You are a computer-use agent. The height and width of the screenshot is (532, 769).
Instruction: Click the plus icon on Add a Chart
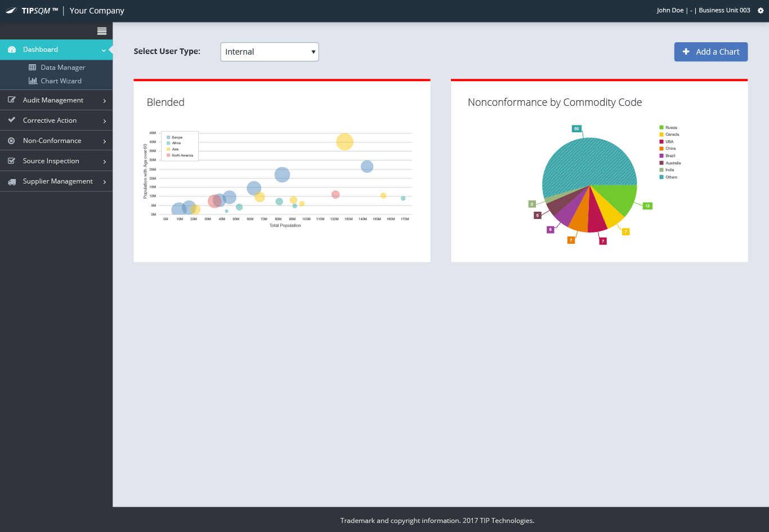(x=686, y=52)
